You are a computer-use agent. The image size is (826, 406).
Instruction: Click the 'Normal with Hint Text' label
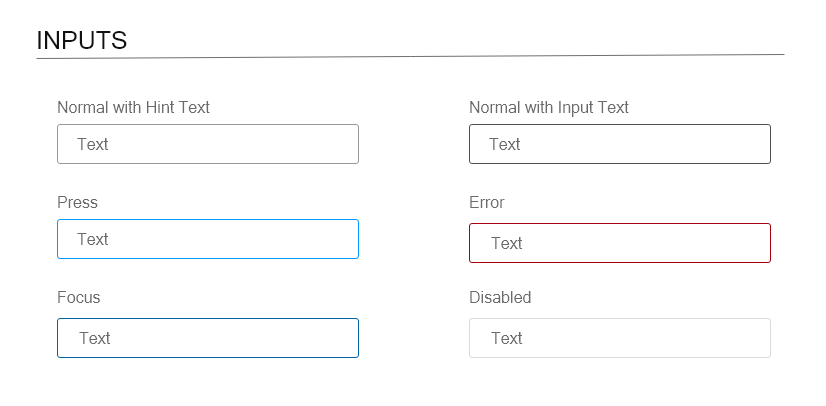133,107
